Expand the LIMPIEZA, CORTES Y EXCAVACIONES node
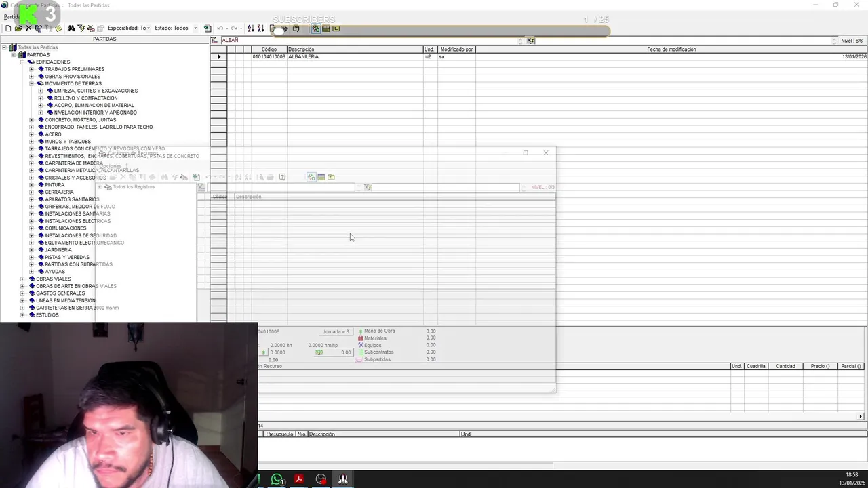This screenshot has height=488, width=868. click(x=40, y=91)
